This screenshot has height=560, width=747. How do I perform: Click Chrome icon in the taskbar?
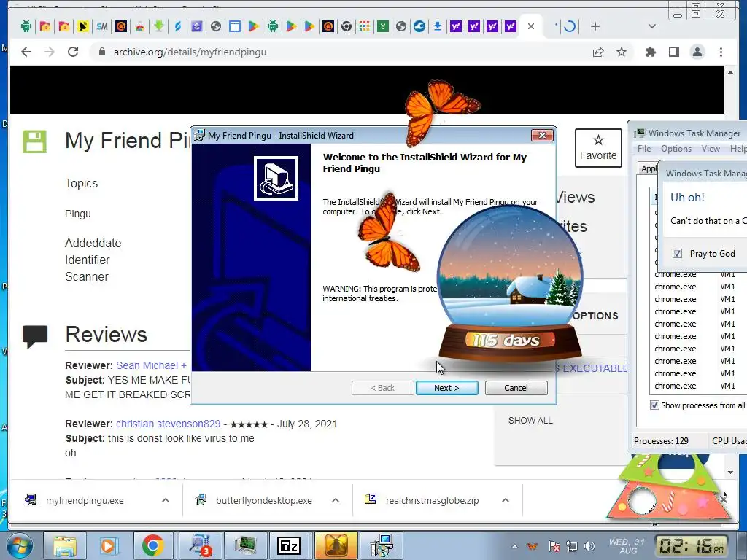pyautogui.click(x=152, y=545)
